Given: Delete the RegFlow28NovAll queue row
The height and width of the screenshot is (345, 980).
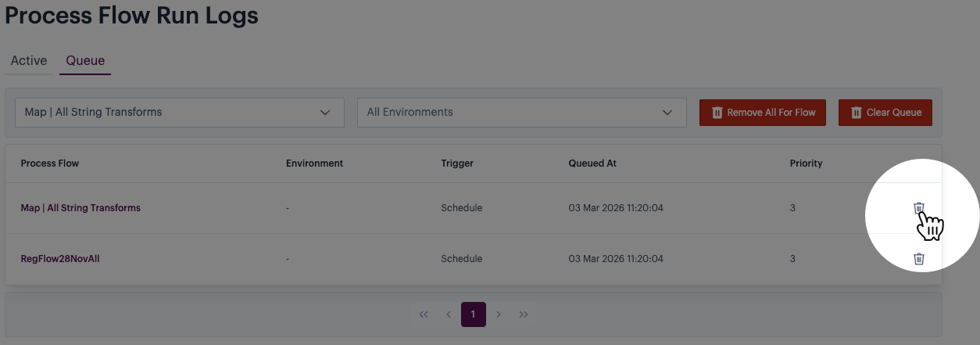Looking at the screenshot, I should pyautogui.click(x=919, y=259).
